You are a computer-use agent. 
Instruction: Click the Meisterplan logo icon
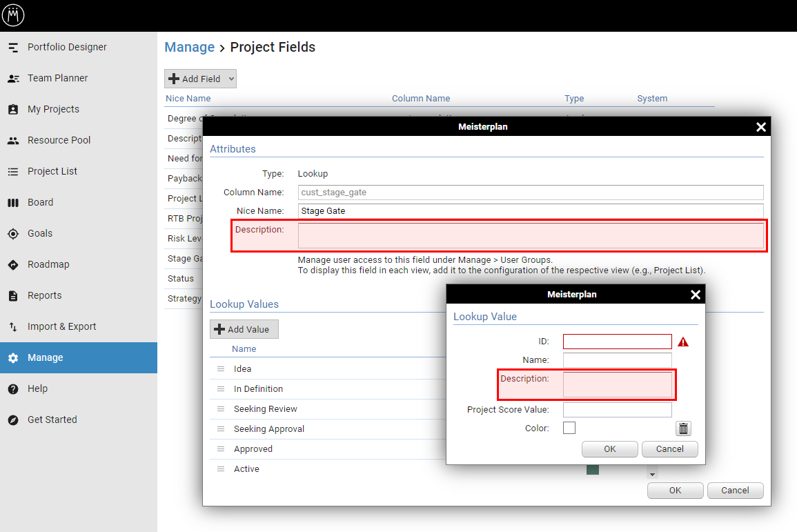pyautogui.click(x=13, y=14)
